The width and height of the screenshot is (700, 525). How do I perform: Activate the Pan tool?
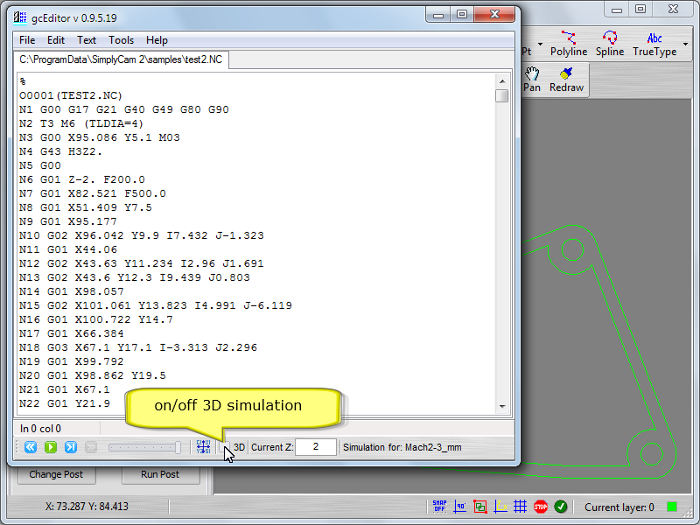532,80
